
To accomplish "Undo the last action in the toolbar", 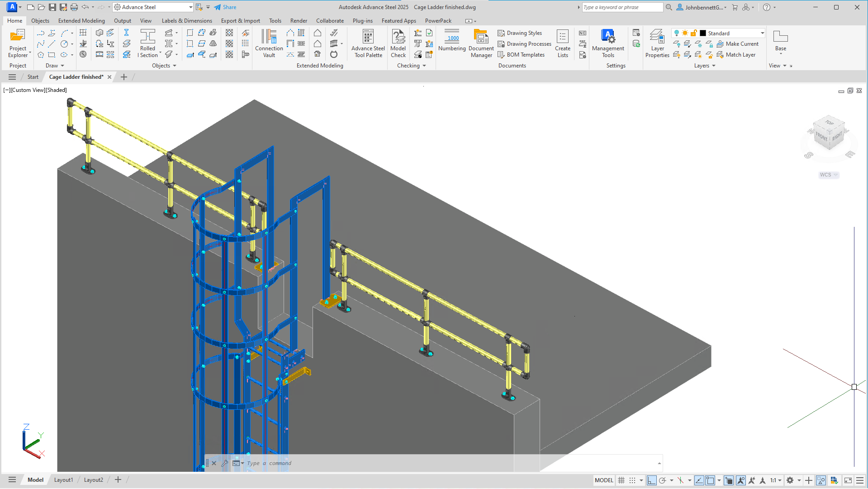I will tap(85, 7).
